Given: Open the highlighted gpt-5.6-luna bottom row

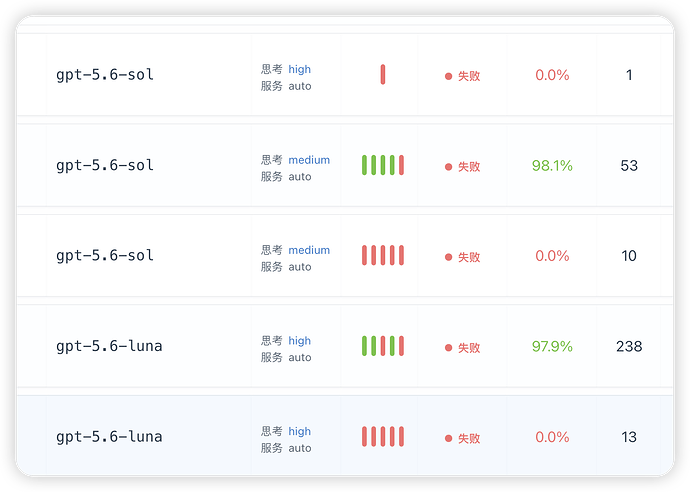Looking at the screenshot, I should [x=345, y=435].
